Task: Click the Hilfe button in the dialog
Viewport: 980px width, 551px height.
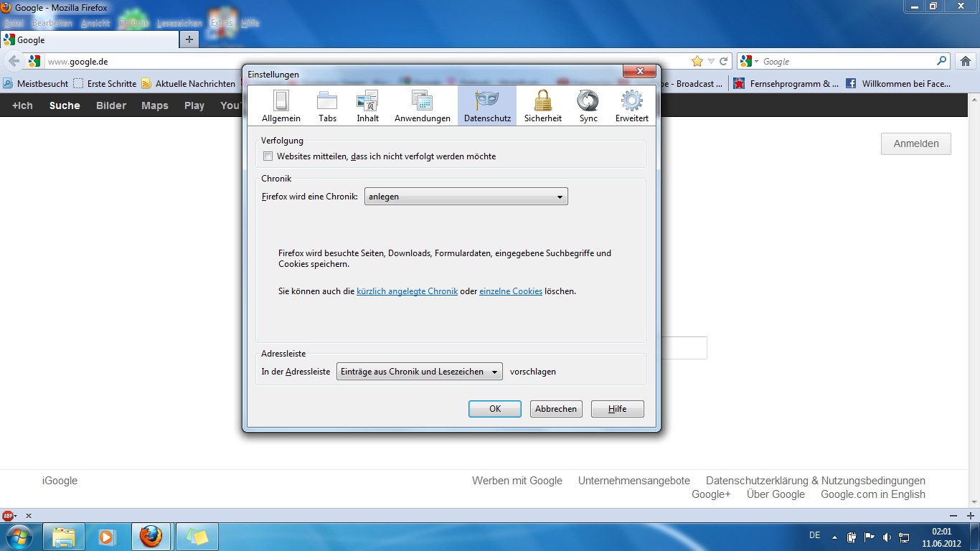Action: coord(618,409)
